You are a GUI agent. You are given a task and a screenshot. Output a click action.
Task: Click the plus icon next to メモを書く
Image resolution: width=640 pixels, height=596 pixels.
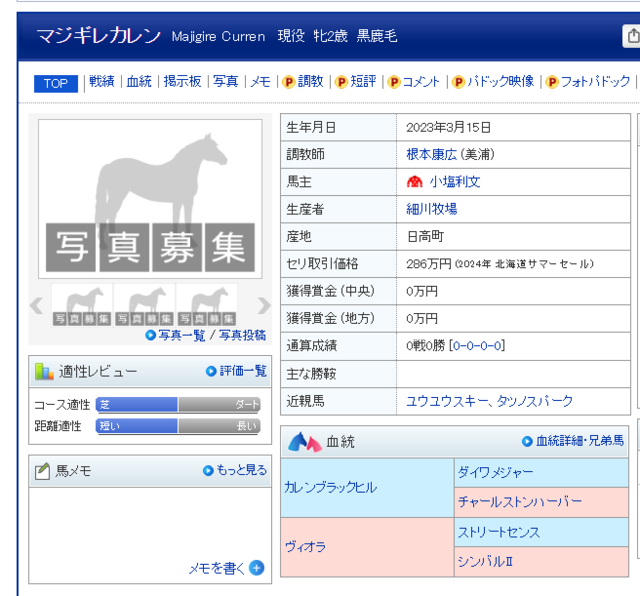coord(257,568)
